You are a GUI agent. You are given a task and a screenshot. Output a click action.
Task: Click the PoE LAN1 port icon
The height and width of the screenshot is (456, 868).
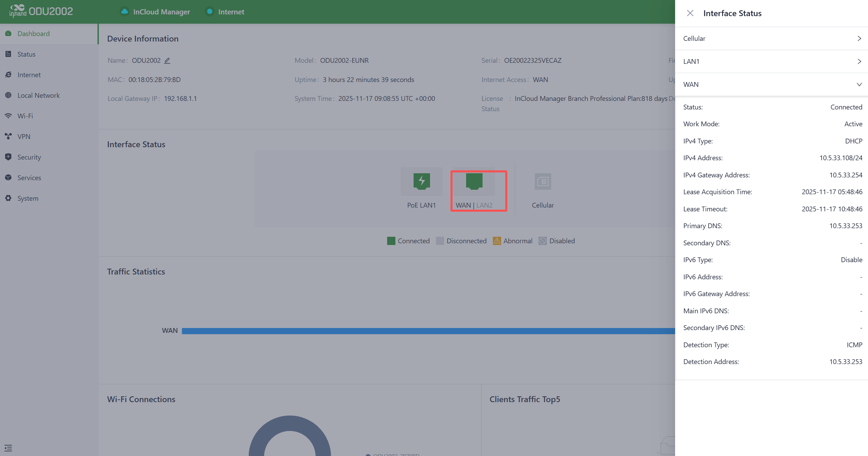coord(421,181)
